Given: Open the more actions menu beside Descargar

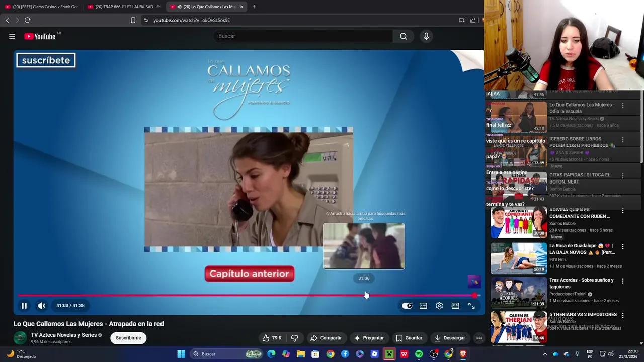Looking at the screenshot, I should point(479,338).
